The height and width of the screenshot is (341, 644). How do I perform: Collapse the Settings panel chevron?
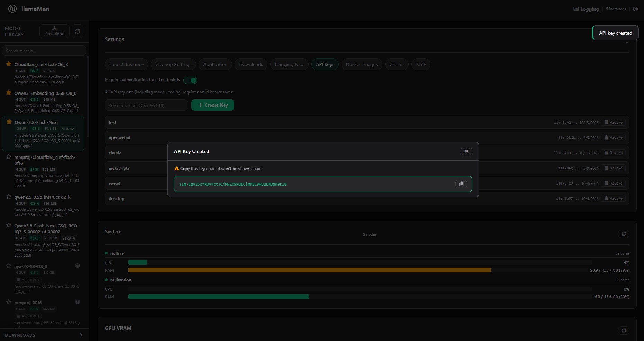pyautogui.click(x=627, y=42)
